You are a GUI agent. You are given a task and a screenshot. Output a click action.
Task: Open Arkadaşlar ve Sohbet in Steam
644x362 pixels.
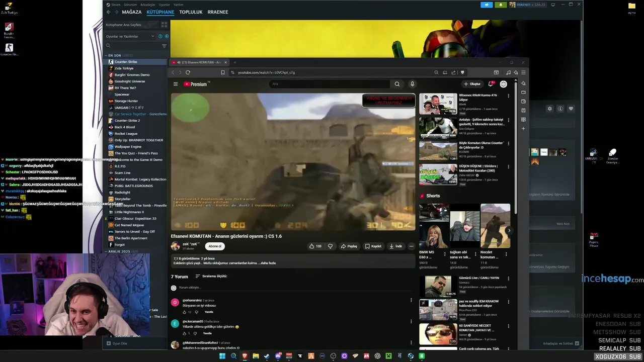coord(561,343)
